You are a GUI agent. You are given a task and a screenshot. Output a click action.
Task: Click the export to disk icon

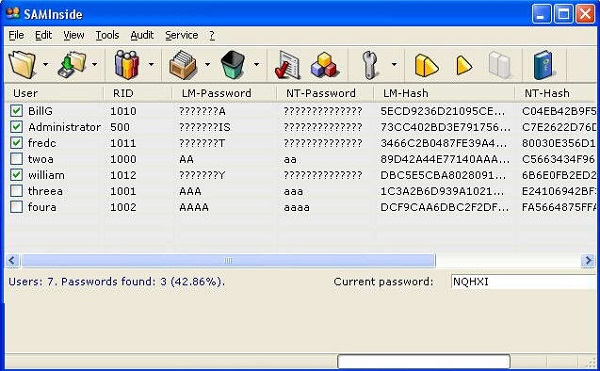pyautogui.click(x=72, y=65)
